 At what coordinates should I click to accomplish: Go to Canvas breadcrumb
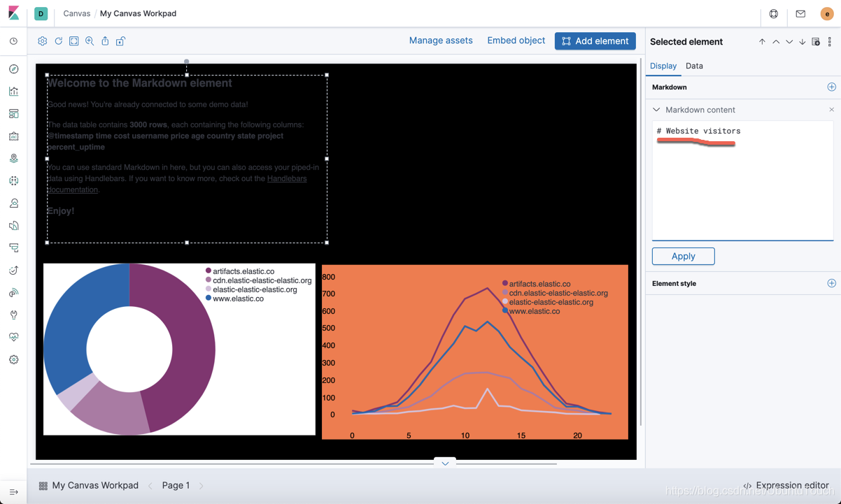click(77, 13)
